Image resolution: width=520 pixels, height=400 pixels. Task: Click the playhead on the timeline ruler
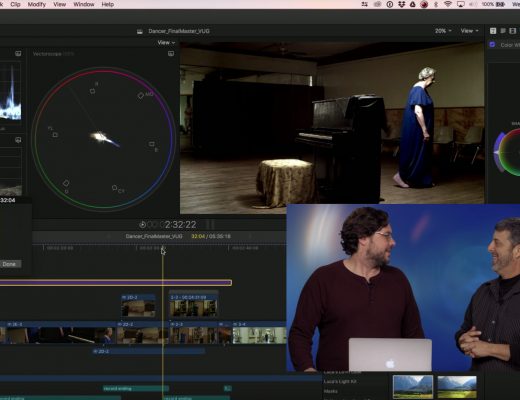pos(163,248)
